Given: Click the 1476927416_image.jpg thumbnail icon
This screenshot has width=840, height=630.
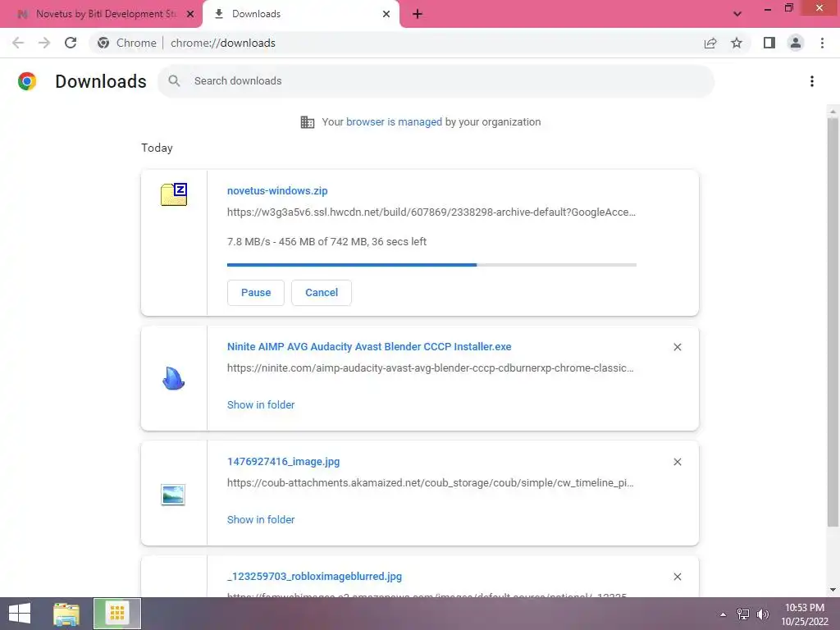Looking at the screenshot, I should [173, 495].
